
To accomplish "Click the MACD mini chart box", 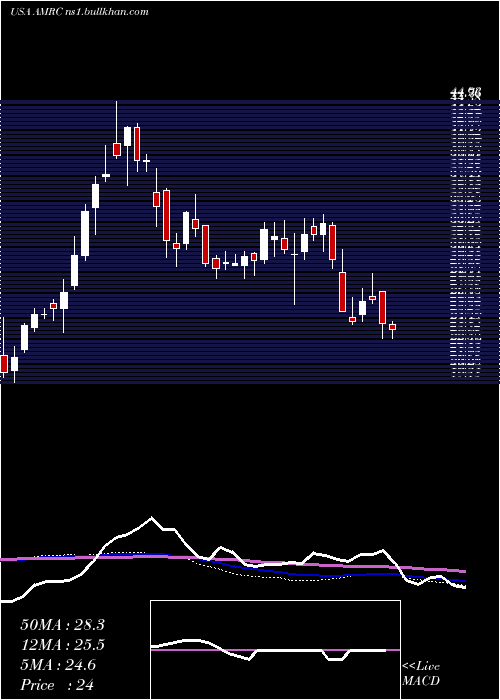I will pos(275,650).
